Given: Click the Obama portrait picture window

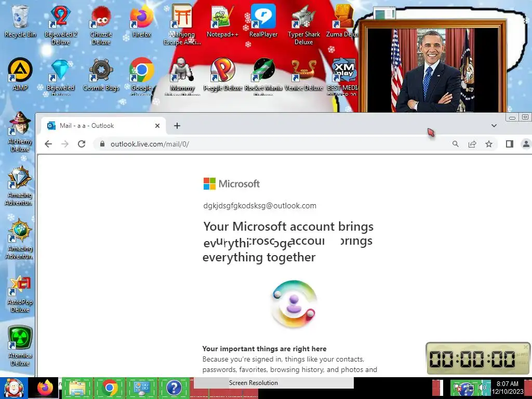Looking at the screenshot, I should [x=433, y=66].
